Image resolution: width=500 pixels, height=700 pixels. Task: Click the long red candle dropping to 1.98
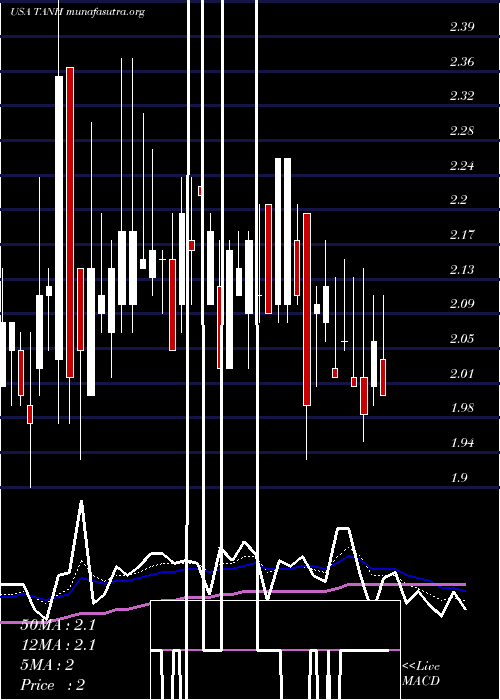coord(307,309)
